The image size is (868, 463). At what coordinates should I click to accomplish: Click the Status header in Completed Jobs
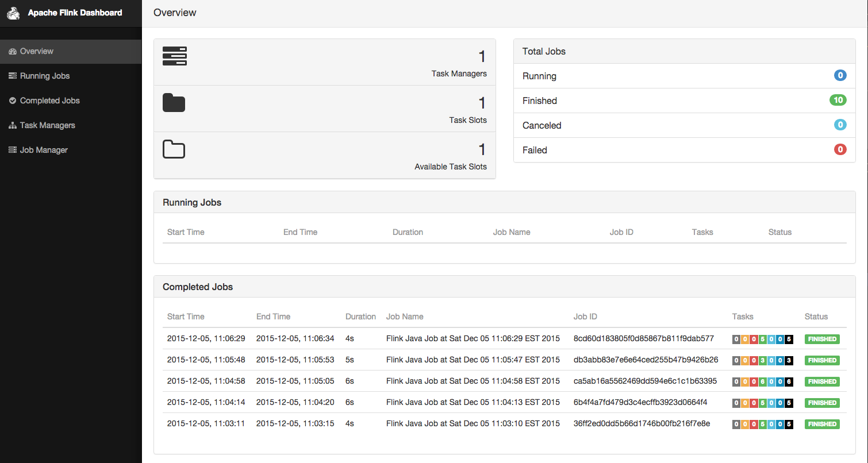tap(816, 317)
